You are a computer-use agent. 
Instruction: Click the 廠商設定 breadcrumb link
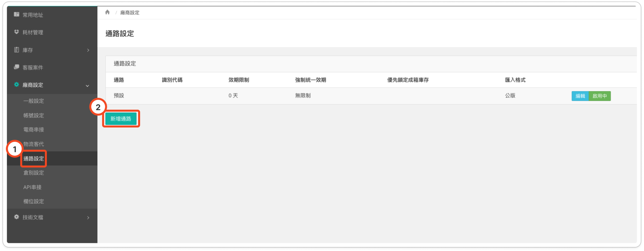coord(130,13)
